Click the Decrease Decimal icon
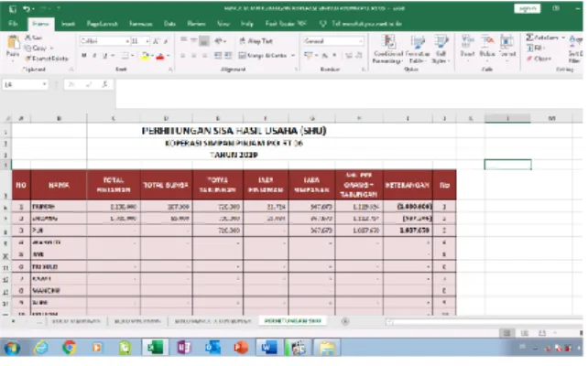This screenshot has width=588, height=366. pos(358,56)
